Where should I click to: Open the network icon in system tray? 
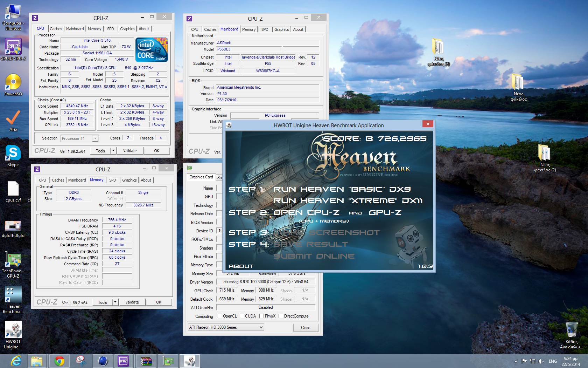point(532,361)
